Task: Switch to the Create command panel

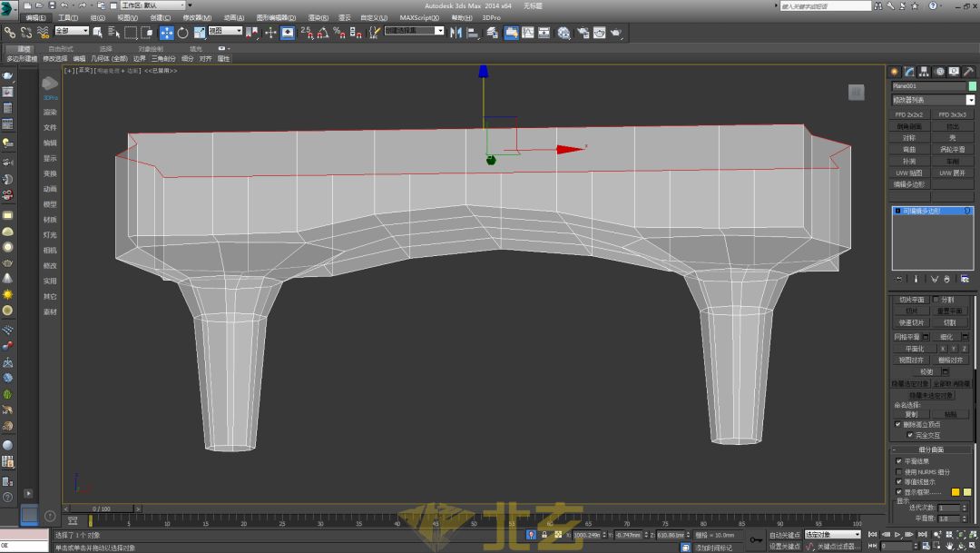Action: coord(895,72)
